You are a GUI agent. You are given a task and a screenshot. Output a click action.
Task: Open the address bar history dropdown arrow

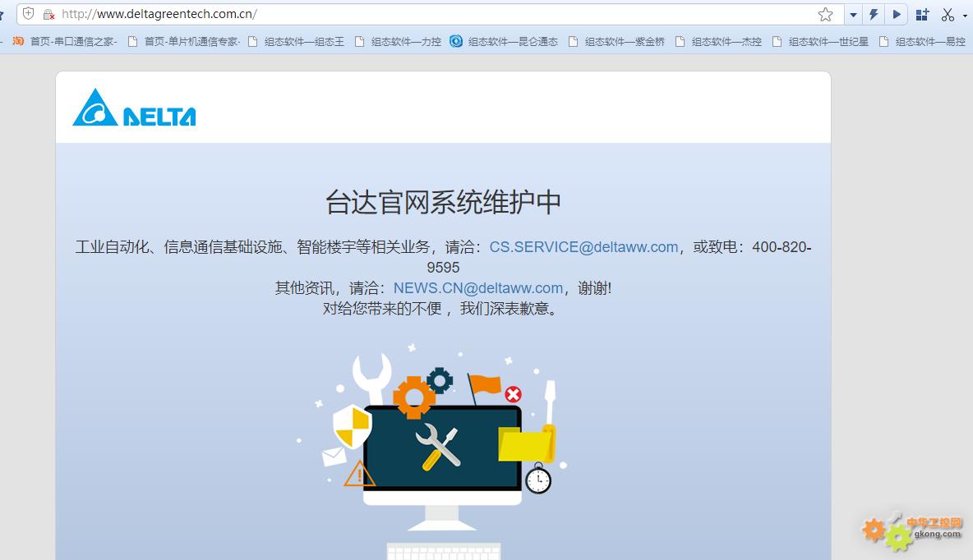click(853, 14)
